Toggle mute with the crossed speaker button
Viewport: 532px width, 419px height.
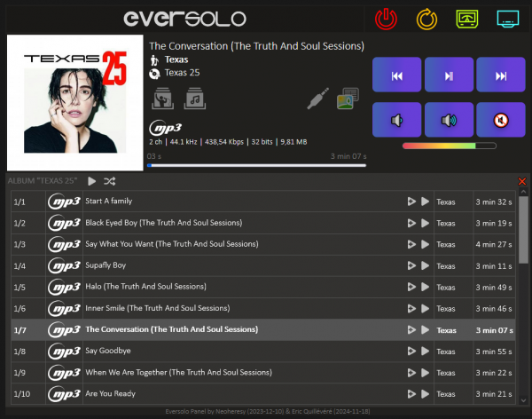tap(501, 120)
